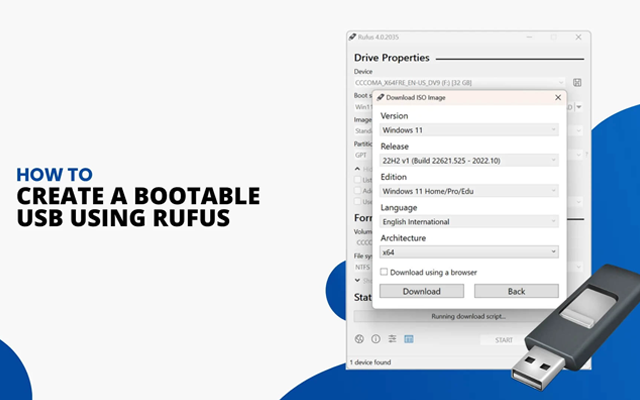Click the Rufus icon in the dialog title
This screenshot has width=640, height=400.
coord(381,98)
